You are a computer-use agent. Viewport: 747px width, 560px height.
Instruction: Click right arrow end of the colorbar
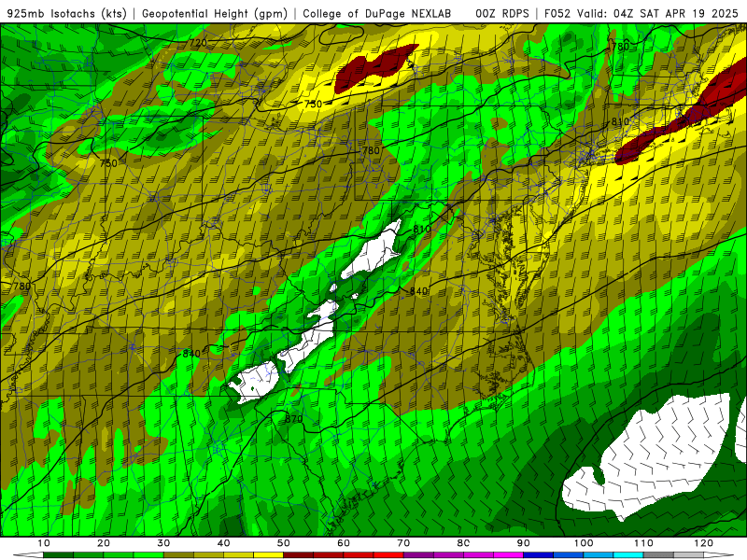[719, 554]
